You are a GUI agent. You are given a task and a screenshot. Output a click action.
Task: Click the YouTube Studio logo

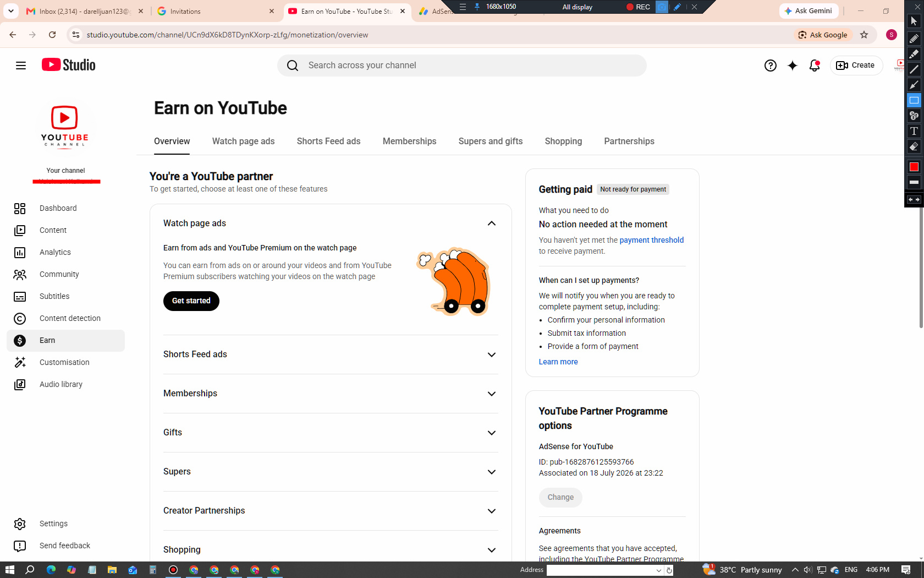(69, 65)
